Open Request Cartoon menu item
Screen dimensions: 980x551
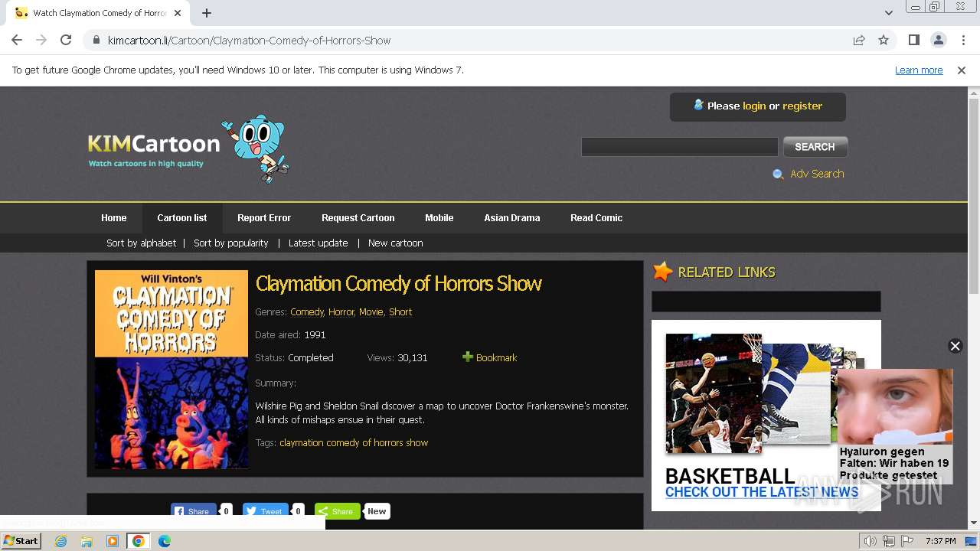coord(358,218)
